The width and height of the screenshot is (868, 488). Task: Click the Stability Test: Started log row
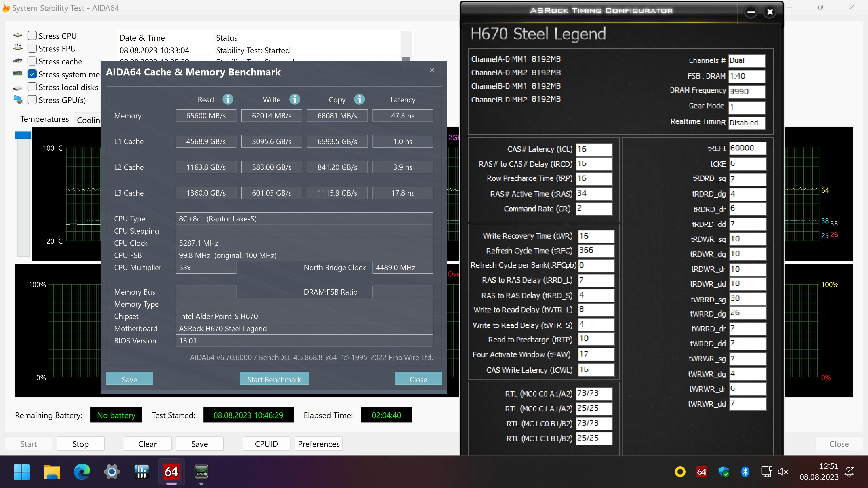click(x=258, y=51)
